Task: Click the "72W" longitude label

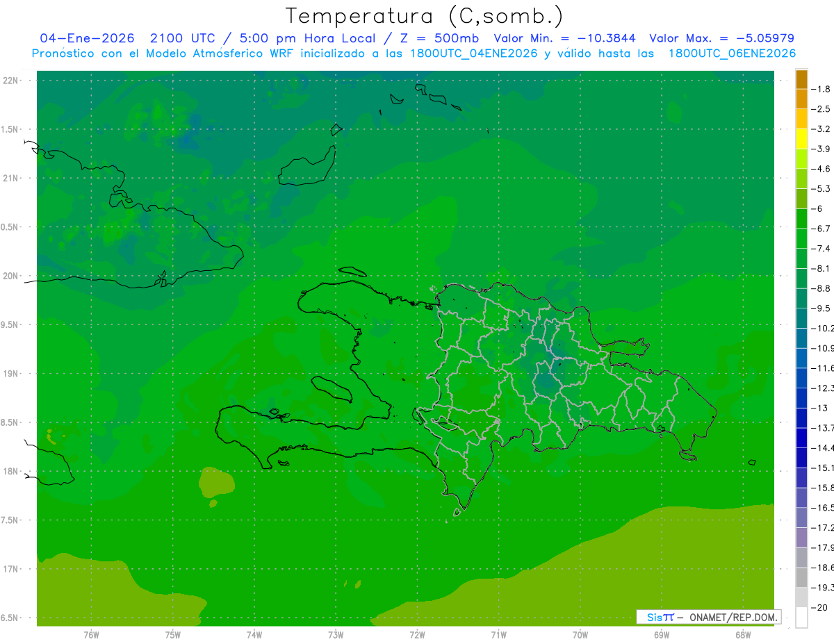Action: (x=417, y=634)
